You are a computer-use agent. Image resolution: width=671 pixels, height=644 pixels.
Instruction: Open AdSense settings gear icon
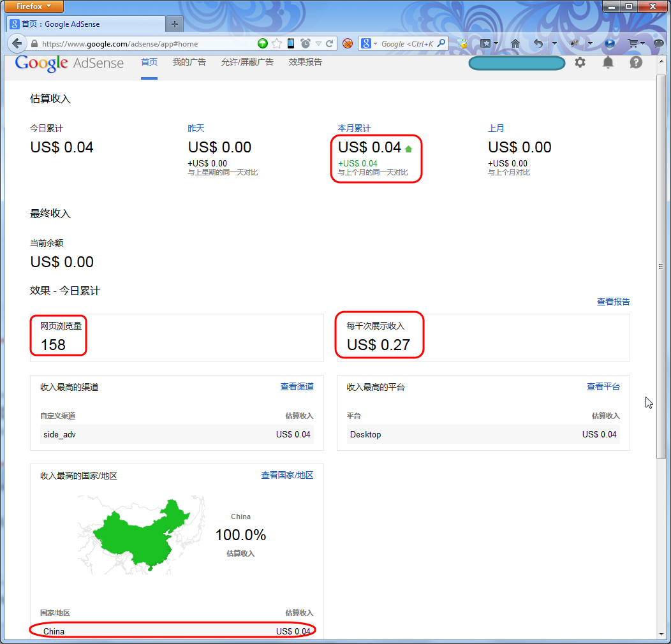[580, 62]
